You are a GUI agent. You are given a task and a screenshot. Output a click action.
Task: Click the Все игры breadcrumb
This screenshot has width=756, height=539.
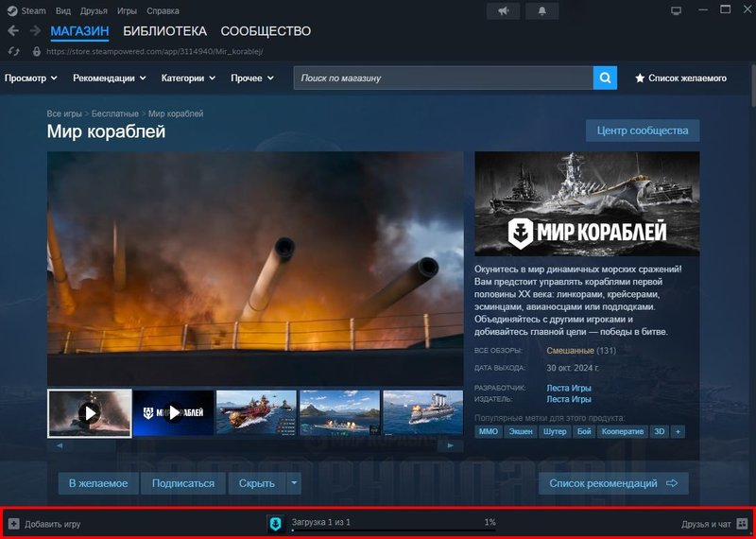click(64, 113)
